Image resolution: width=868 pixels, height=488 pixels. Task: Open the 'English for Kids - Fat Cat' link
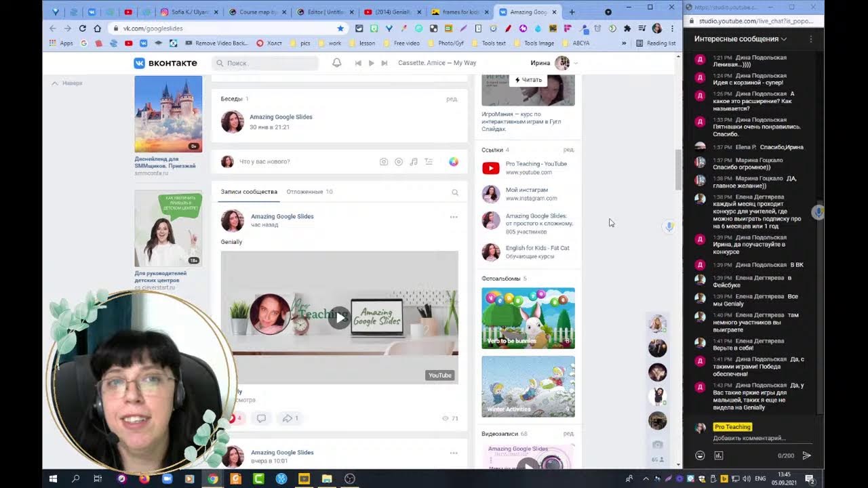[x=538, y=248]
